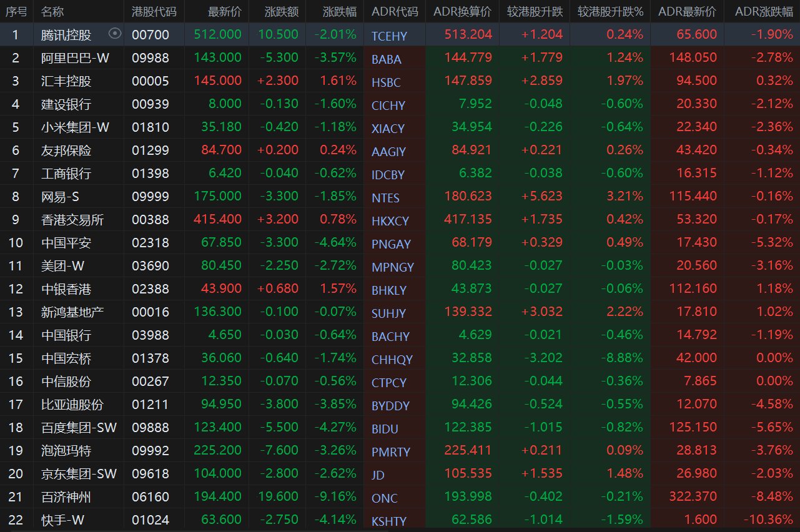Click the HKXCY ADR code
This screenshot has height=532, width=800.
pos(390,221)
